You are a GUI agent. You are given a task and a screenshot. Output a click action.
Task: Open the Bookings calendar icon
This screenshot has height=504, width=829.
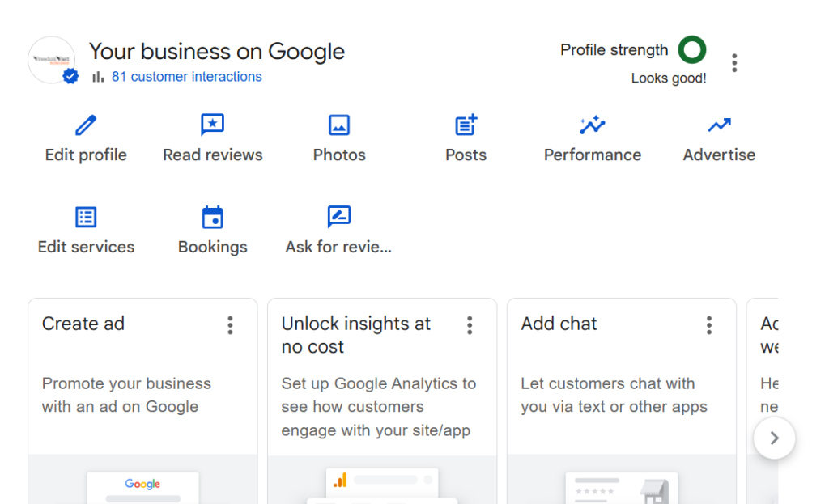(213, 217)
